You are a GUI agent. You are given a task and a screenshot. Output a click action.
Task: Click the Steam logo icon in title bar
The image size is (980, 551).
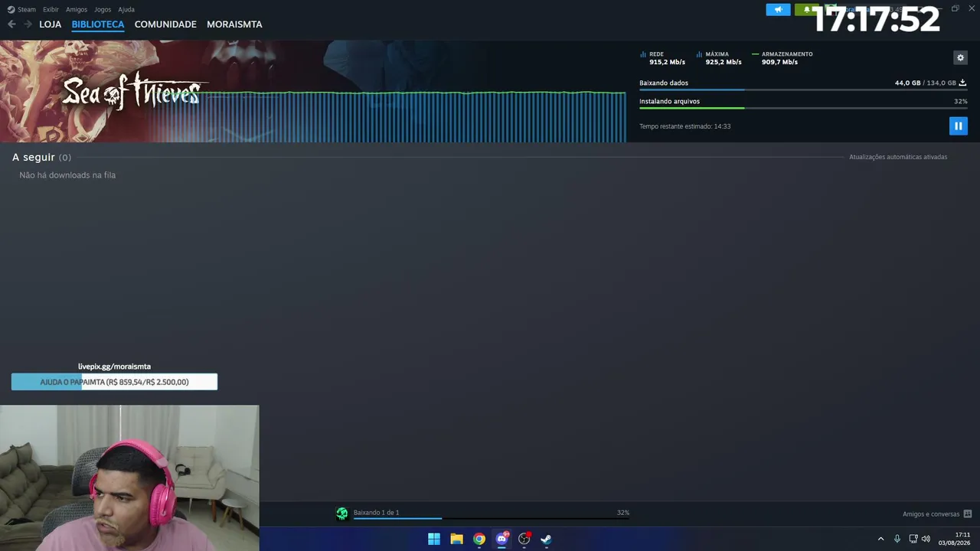(11, 10)
